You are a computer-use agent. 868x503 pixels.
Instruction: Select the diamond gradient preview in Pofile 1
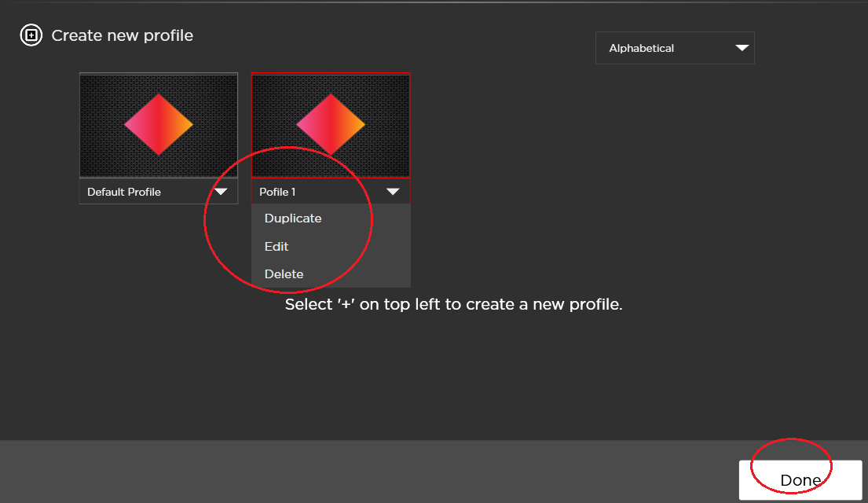pos(331,124)
